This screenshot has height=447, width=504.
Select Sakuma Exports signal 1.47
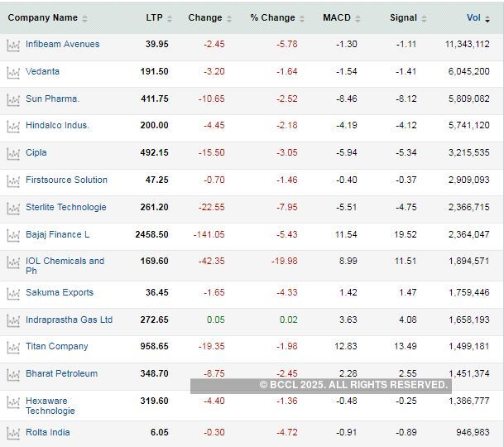pyautogui.click(x=408, y=292)
